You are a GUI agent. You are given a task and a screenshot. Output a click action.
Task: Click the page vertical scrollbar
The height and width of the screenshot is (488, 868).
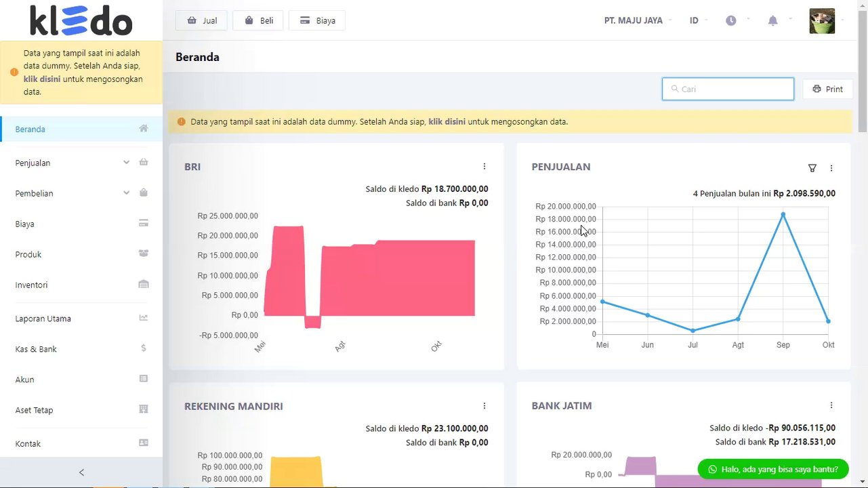pos(862,71)
